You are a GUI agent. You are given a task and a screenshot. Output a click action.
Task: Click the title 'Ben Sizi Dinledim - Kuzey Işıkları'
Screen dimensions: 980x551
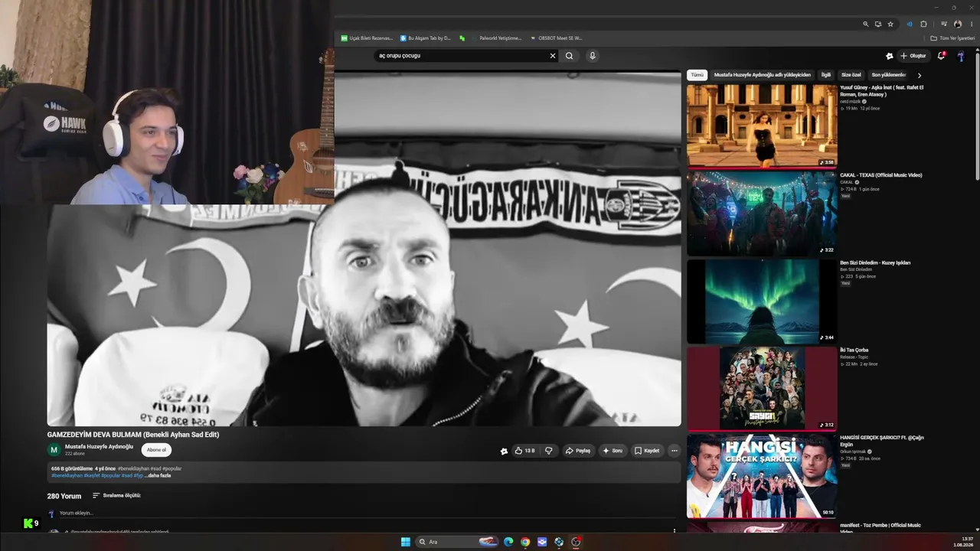point(875,262)
